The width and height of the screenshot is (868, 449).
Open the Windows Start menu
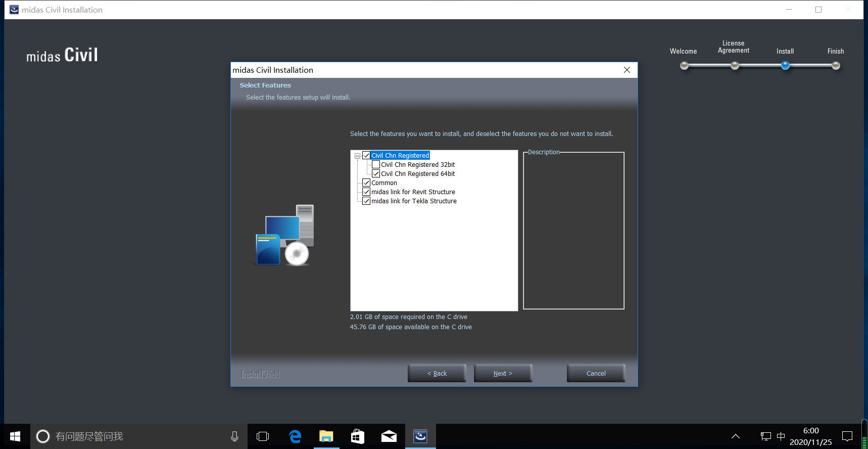[15, 436]
